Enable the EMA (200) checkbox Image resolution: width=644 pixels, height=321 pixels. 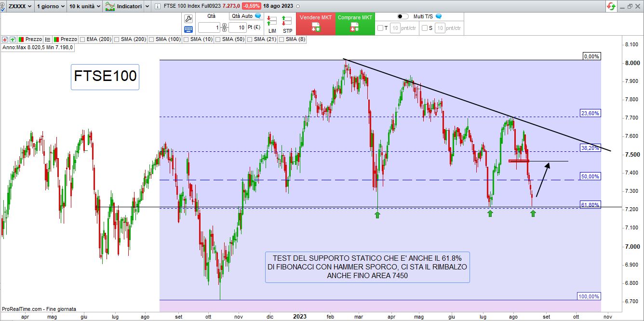coord(83,39)
